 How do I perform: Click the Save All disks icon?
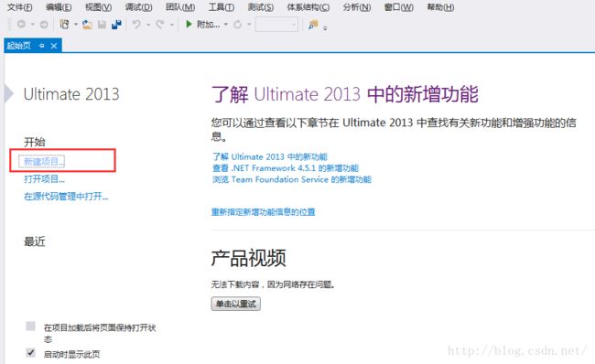(x=116, y=25)
